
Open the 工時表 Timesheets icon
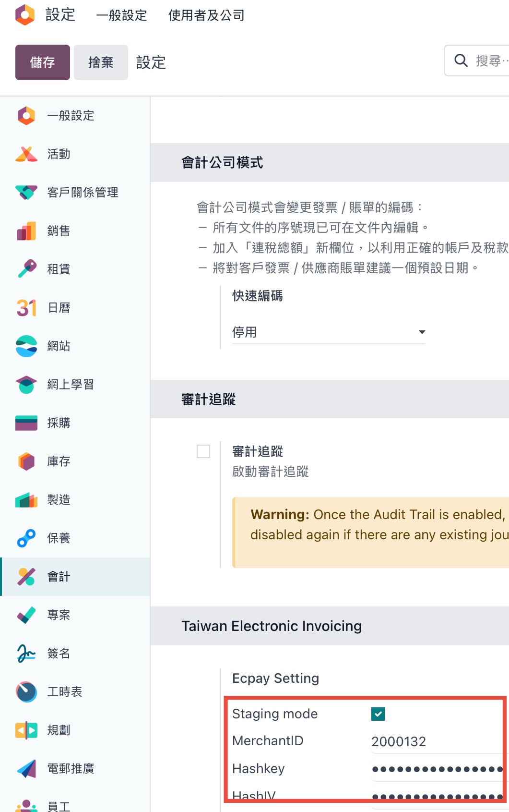click(x=26, y=692)
